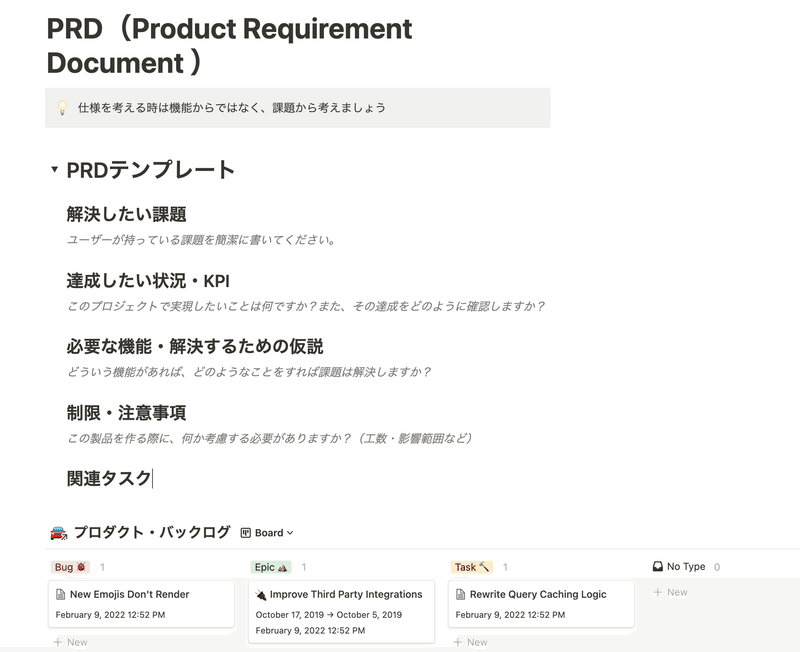Click the page icon on New Emojis card

(60, 594)
